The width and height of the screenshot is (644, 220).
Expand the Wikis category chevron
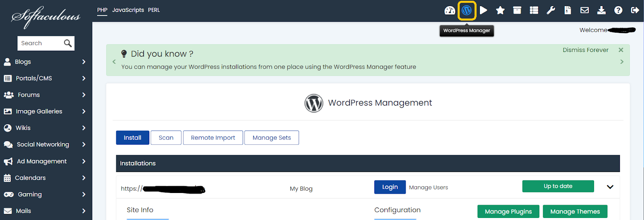(x=84, y=128)
